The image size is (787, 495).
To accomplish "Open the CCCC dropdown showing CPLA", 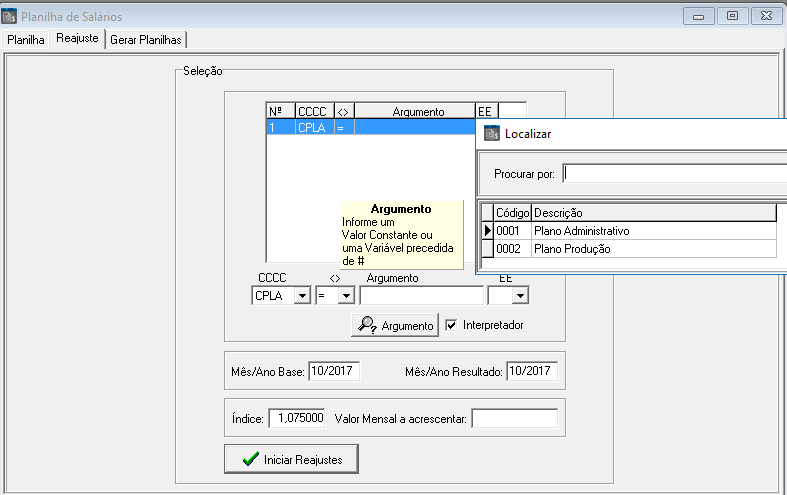I will 301,296.
